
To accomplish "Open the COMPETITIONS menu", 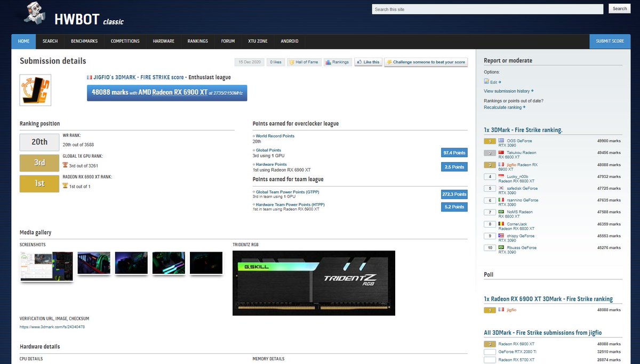I will click(125, 41).
